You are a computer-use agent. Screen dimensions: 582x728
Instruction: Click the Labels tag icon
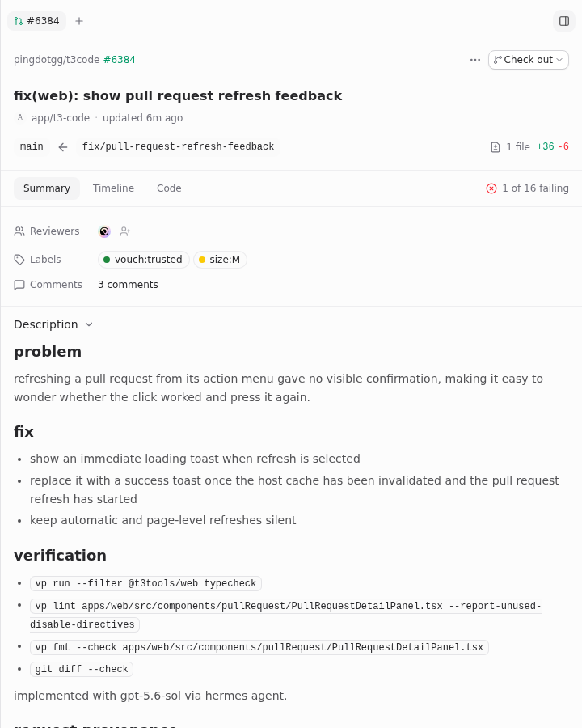[x=19, y=260]
